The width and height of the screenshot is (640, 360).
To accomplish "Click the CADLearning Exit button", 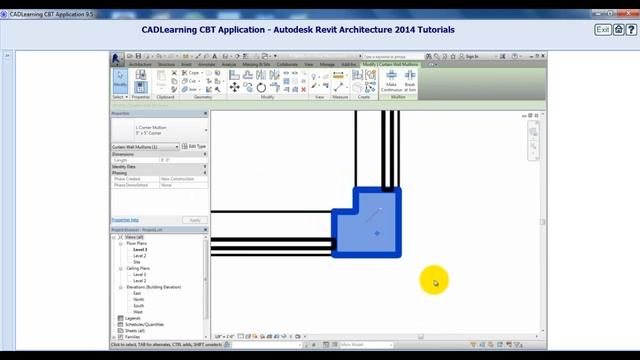I will [x=602, y=30].
